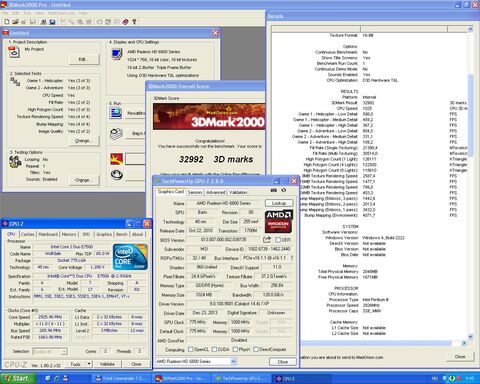
Task: Switch to CPU-Z taskbar item
Action: pos(302,378)
